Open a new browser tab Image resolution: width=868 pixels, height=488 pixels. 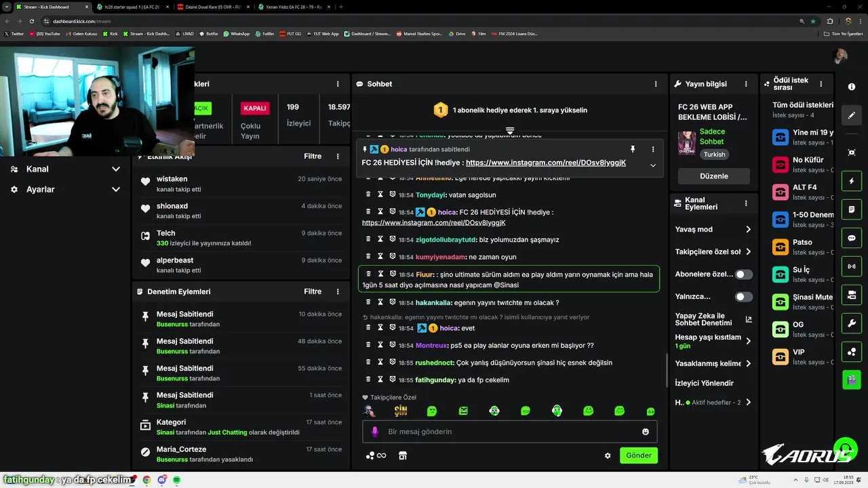coord(340,7)
